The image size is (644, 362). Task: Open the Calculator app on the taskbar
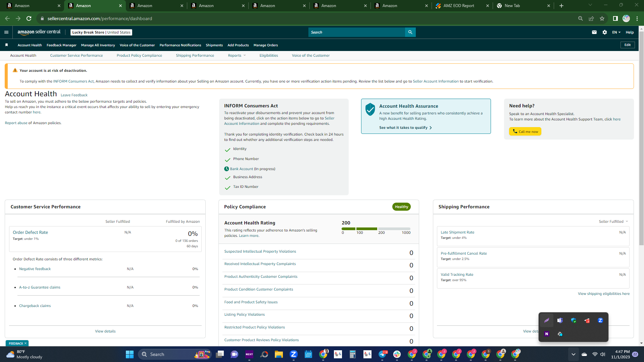(352, 354)
